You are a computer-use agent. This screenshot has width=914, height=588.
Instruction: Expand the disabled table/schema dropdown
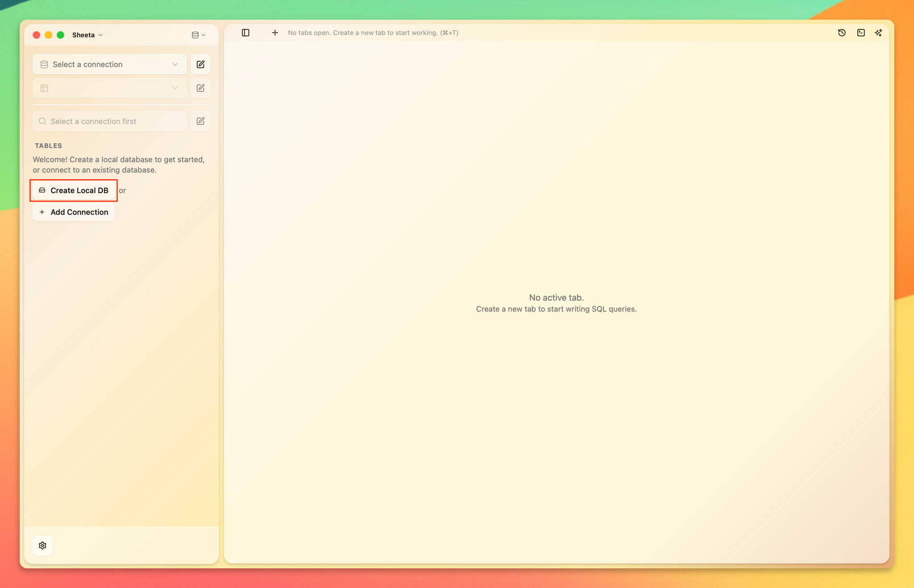[x=109, y=88]
